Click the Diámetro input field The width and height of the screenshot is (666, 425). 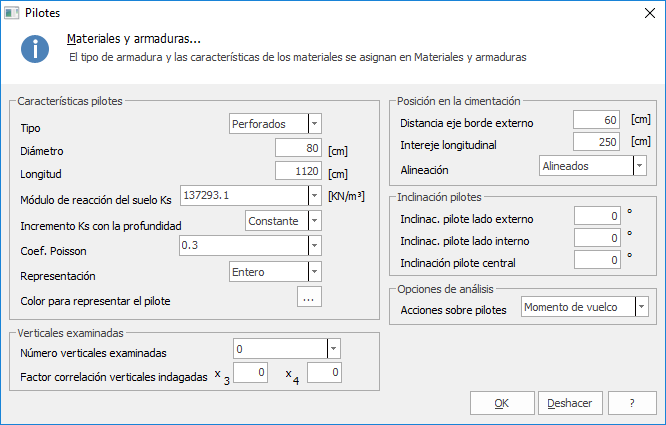point(298,148)
